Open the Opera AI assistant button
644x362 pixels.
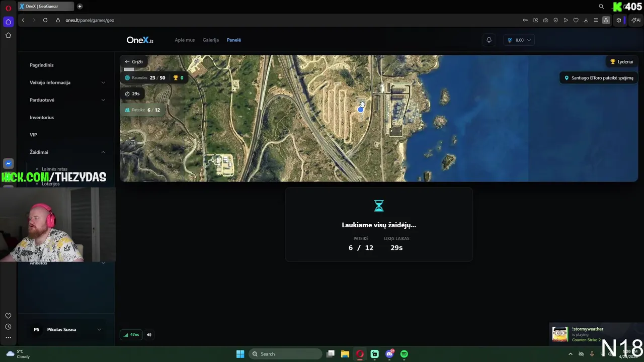pos(636,20)
